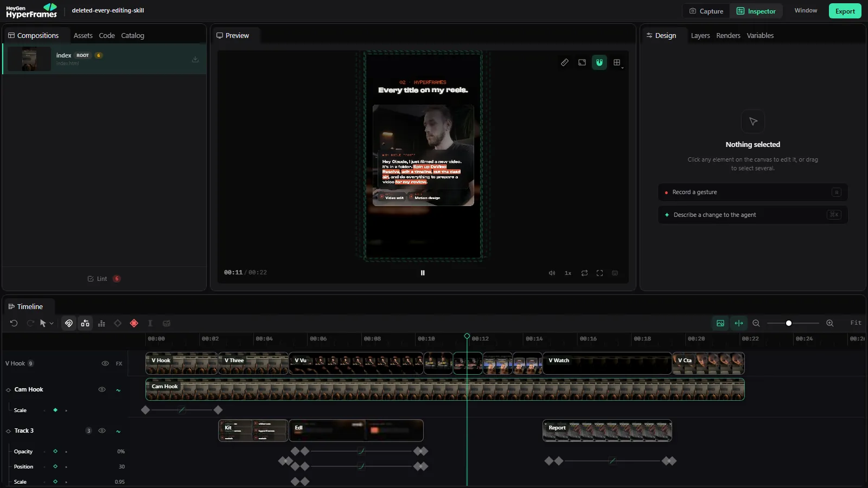Click Describe a change to the agent
This screenshot has height=488, width=868.
tap(753, 215)
